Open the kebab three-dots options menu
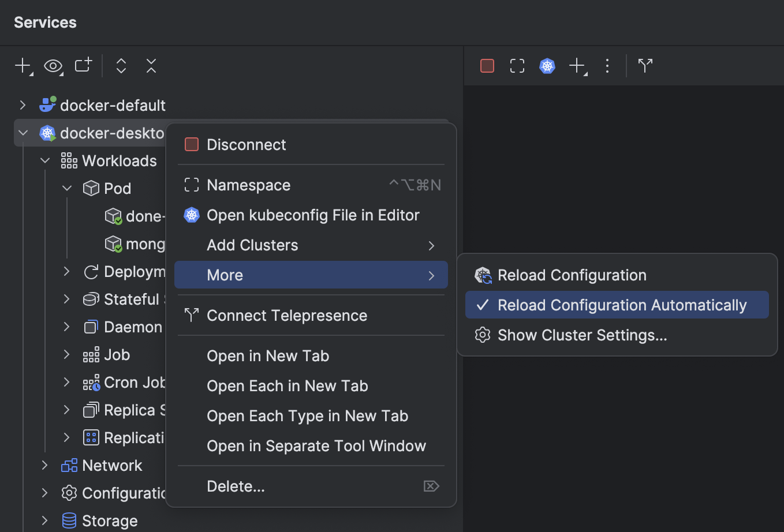Image resolution: width=784 pixels, height=532 pixels. coord(607,66)
